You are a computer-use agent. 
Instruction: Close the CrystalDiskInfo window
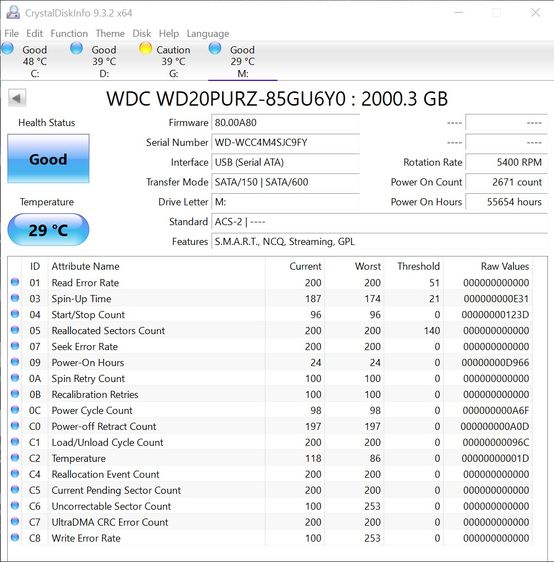(535, 13)
